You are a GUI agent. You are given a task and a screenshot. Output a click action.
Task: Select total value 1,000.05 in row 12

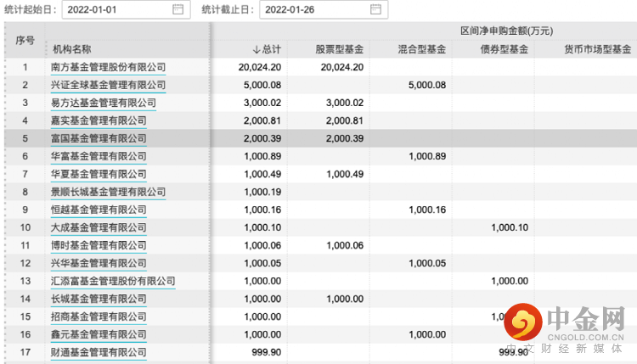click(x=262, y=264)
